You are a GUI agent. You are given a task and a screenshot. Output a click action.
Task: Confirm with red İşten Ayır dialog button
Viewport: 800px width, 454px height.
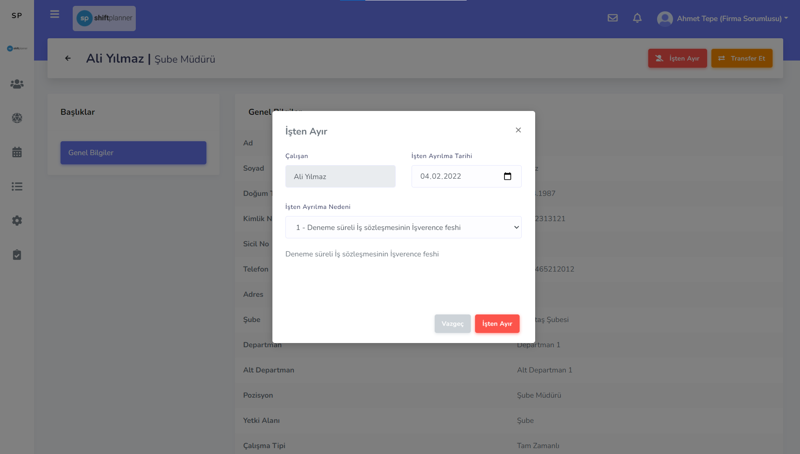(497, 324)
